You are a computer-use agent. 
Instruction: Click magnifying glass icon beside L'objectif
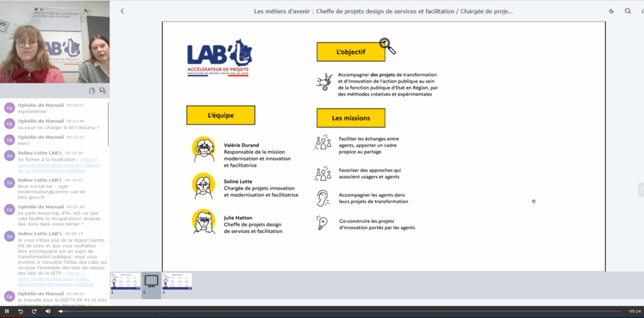pyautogui.click(x=387, y=46)
